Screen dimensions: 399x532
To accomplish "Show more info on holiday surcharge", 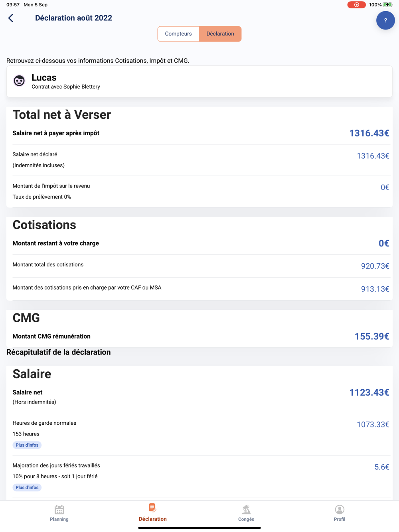I will pyautogui.click(x=27, y=487).
